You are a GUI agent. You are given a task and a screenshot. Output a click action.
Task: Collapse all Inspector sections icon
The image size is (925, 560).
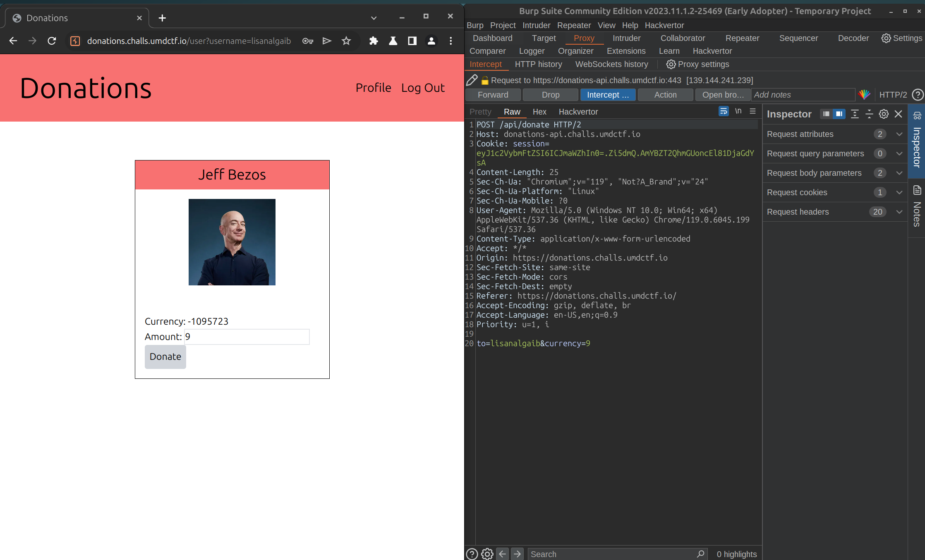869,114
